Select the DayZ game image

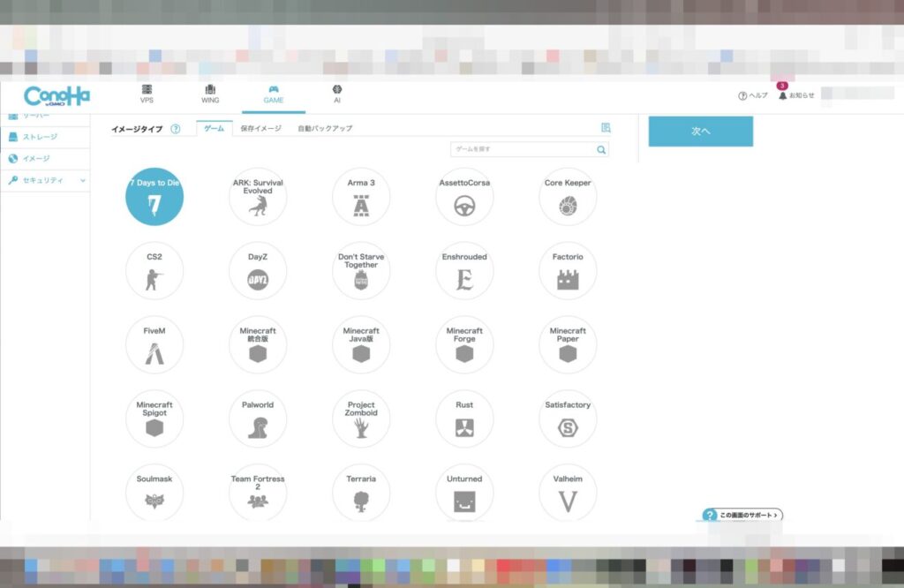(x=258, y=270)
